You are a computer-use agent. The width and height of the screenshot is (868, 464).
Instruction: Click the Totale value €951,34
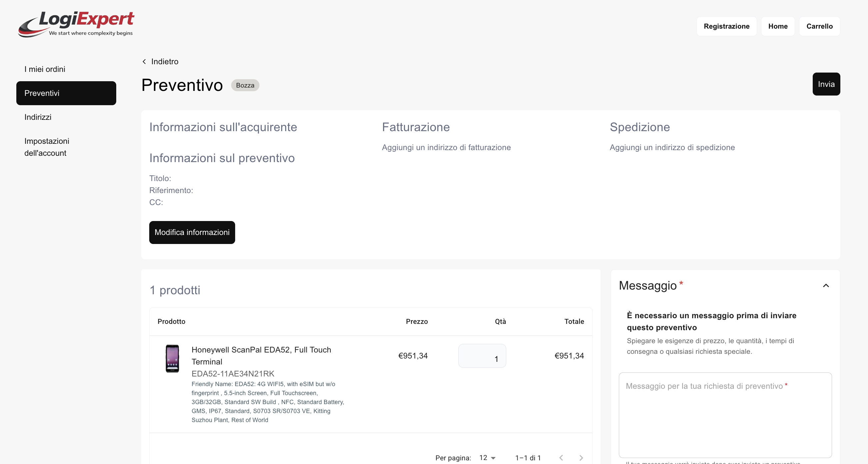(x=569, y=356)
